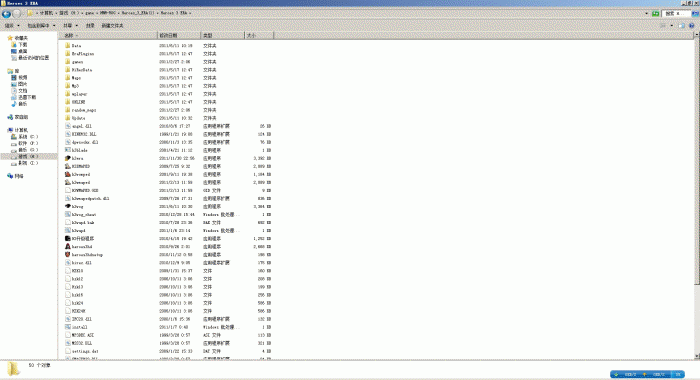Select the Maps folder icon
The width and height of the screenshot is (700, 380).
click(68, 78)
